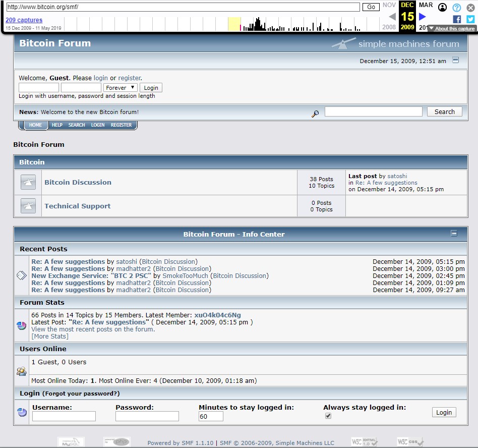Focus the Username field in the Info Center

[x=64, y=416]
